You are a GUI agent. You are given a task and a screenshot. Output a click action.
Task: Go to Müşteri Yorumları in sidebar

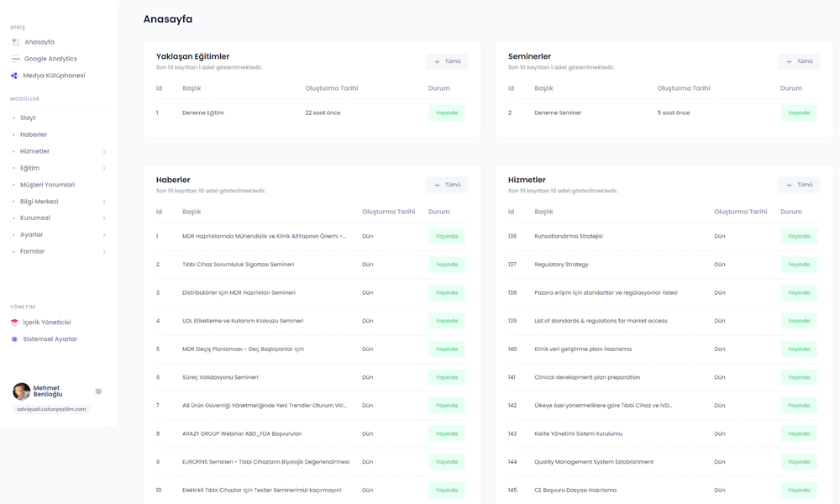pos(47,185)
